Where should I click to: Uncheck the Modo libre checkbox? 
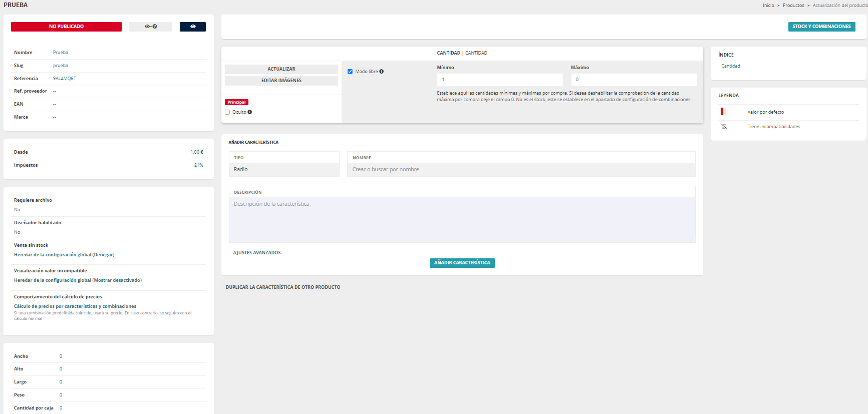[x=350, y=72]
